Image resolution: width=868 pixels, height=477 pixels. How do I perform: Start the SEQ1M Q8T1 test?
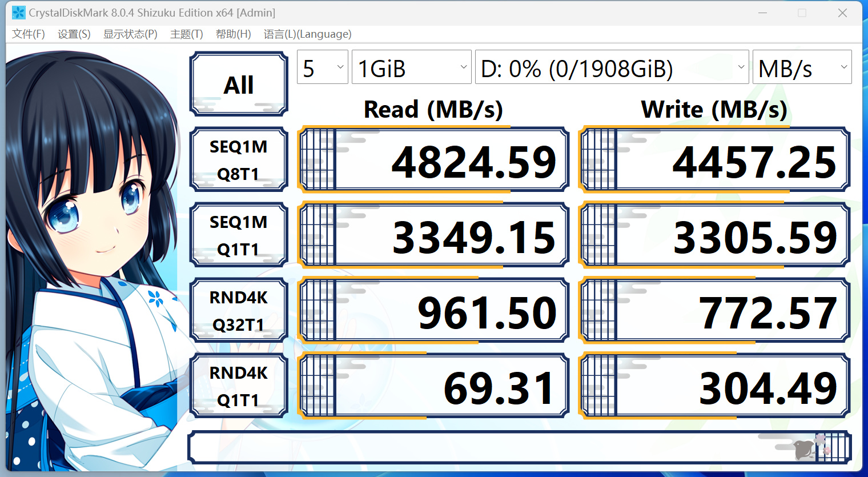pyautogui.click(x=239, y=159)
